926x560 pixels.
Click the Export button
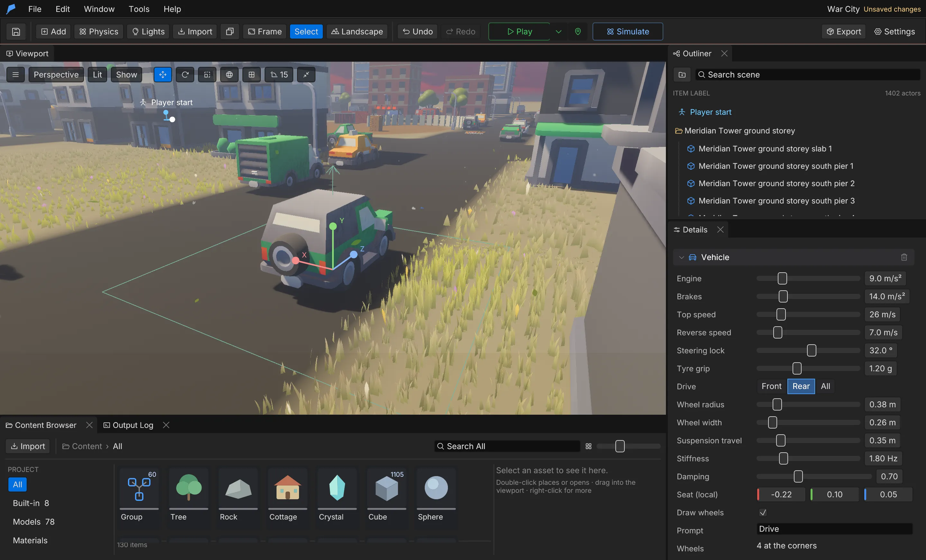tap(844, 32)
